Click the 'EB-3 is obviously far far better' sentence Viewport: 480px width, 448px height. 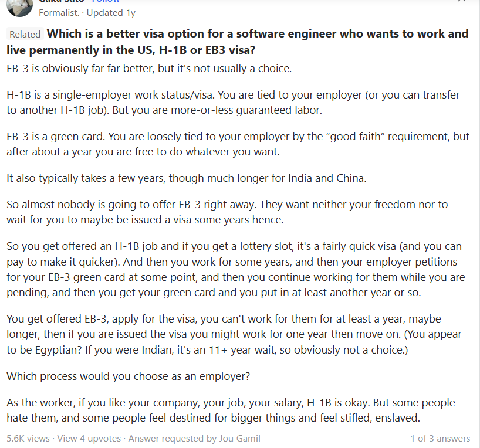tap(148, 69)
